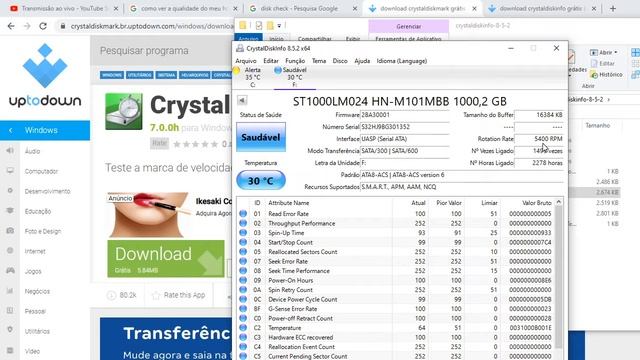Click the status dot for Temperature attribute

pos(243,328)
